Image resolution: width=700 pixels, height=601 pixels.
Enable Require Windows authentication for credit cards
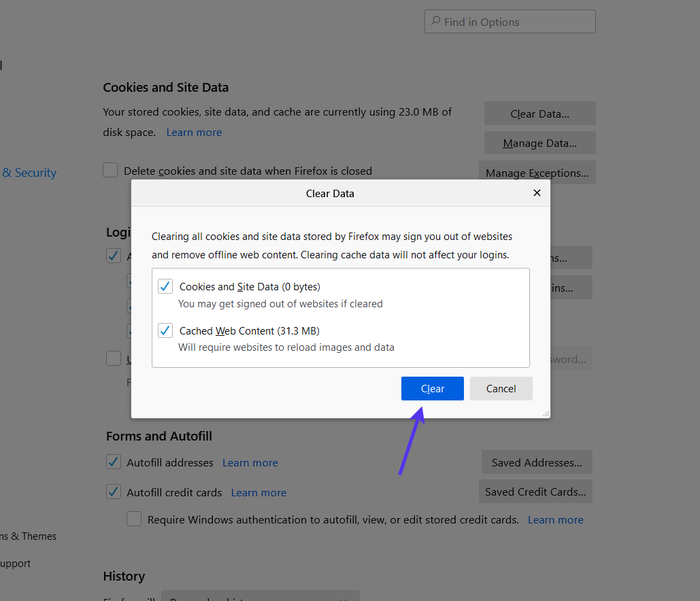pyautogui.click(x=133, y=519)
